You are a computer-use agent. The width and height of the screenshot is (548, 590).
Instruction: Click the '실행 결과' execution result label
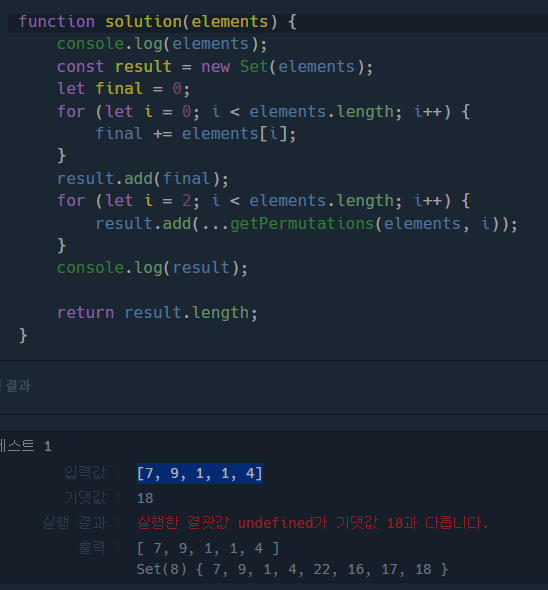coord(74,523)
